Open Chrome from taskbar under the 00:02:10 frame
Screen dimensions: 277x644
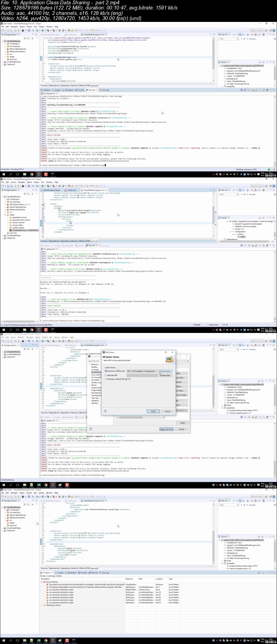coord(32,174)
